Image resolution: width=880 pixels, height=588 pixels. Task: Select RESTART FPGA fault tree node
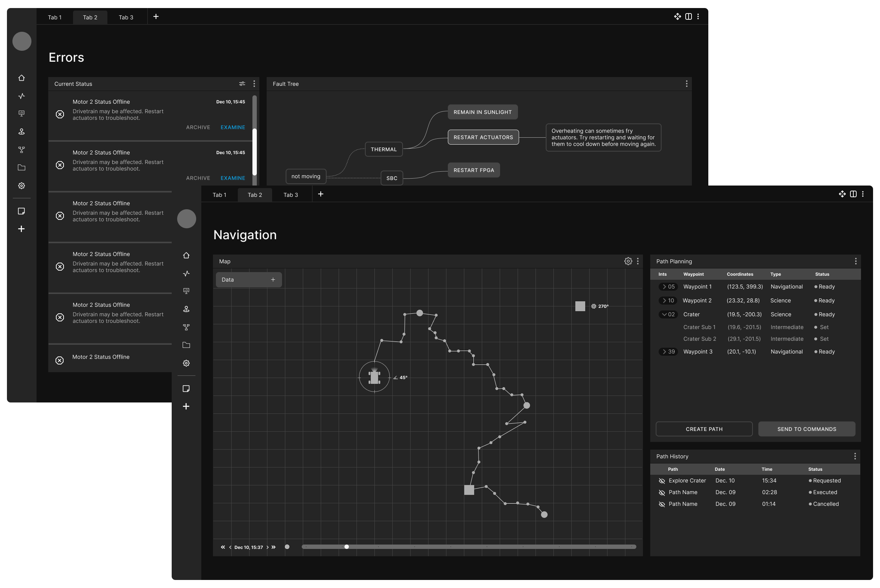click(x=473, y=170)
